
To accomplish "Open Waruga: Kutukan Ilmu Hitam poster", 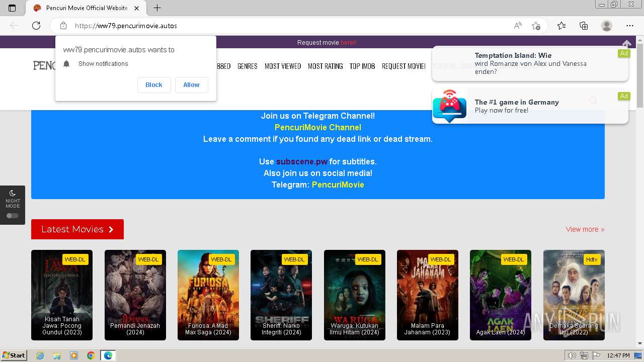I will (355, 295).
